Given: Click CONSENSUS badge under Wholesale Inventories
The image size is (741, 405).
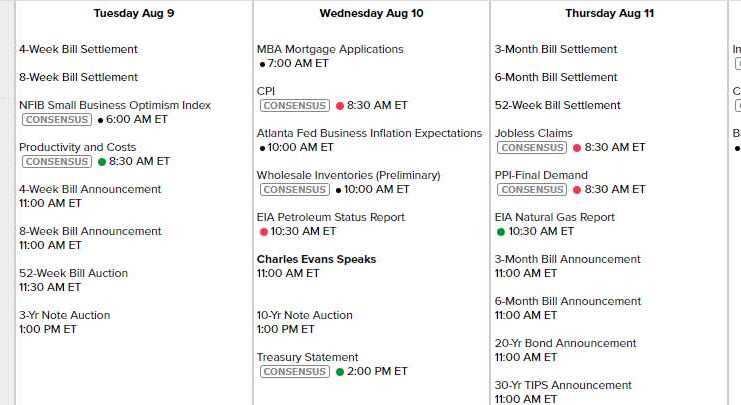Looking at the screenshot, I should (x=294, y=189).
